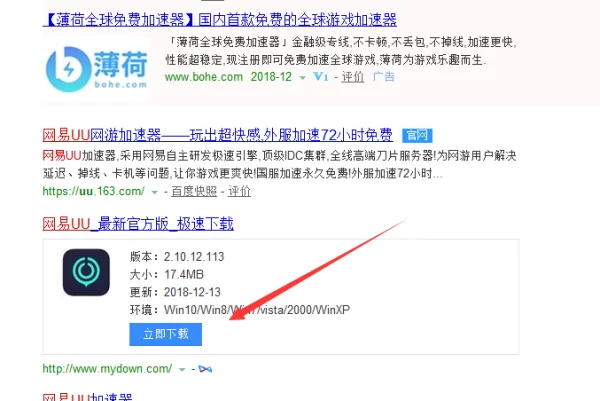
Task: Open 评价 link on the bohe.com result
Action: (352, 77)
